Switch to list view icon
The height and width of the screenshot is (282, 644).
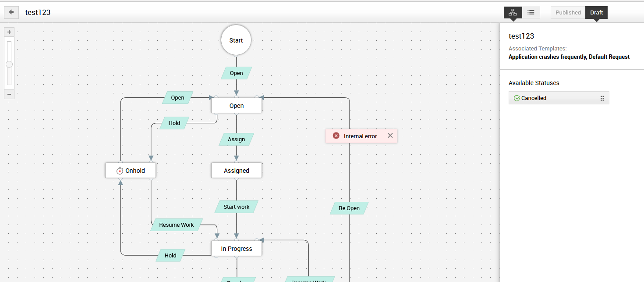[531, 12]
